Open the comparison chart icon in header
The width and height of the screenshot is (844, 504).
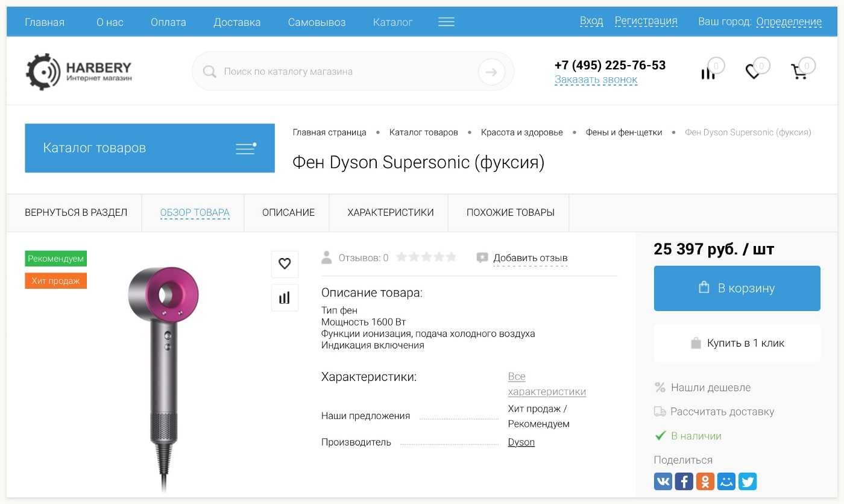coord(708,73)
